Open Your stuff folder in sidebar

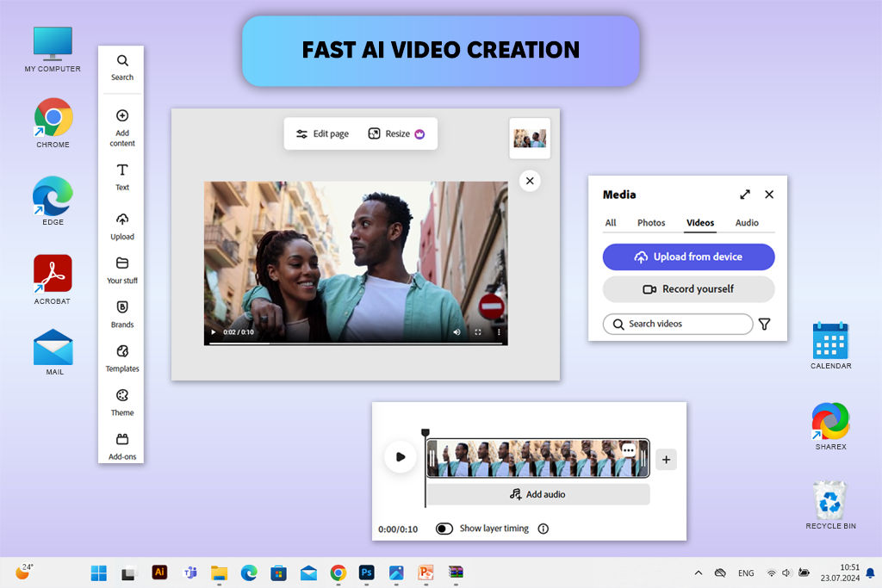point(122,270)
